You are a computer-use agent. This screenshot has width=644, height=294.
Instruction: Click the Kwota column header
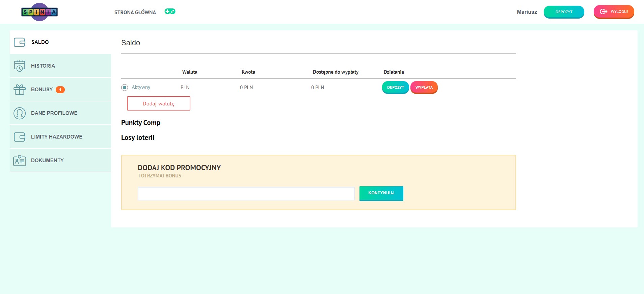248,72
